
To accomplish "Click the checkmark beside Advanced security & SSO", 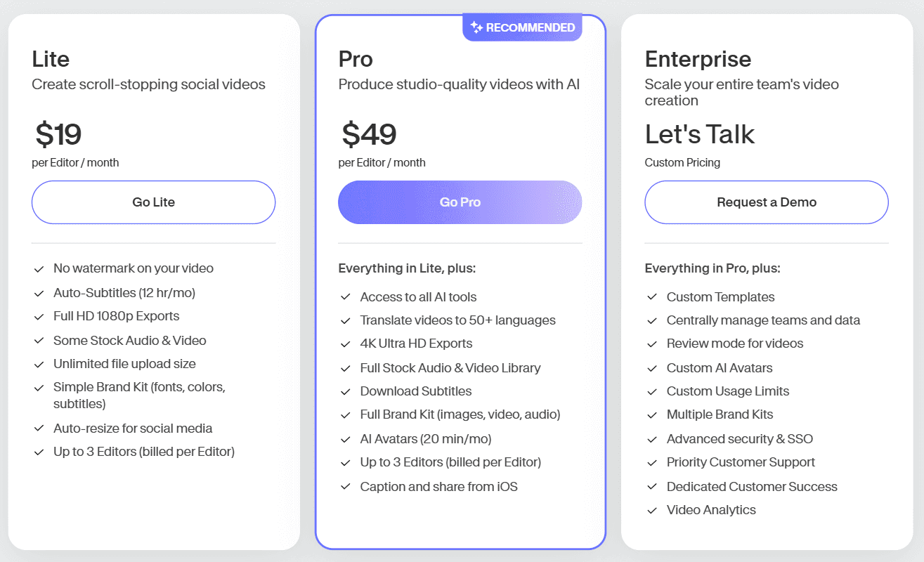I will [652, 440].
